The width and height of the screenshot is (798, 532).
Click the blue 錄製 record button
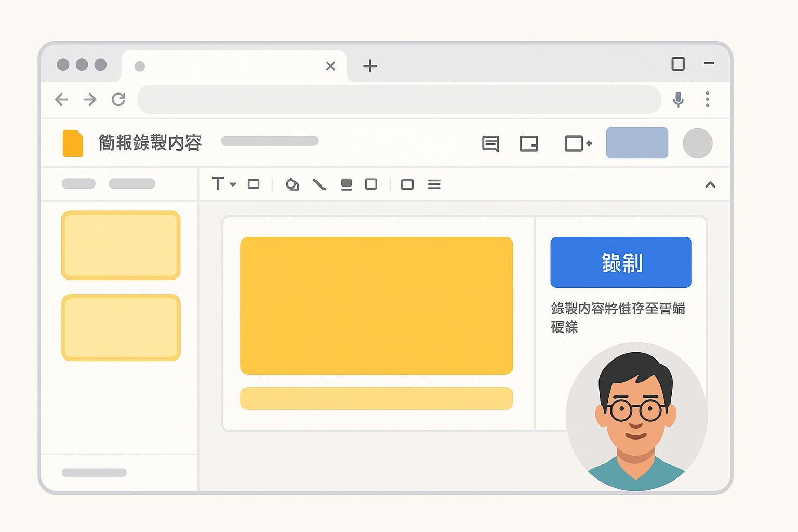click(621, 262)
